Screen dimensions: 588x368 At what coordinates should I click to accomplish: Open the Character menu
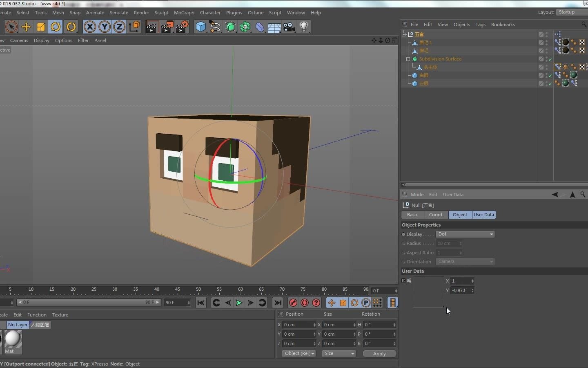point(210,13)
